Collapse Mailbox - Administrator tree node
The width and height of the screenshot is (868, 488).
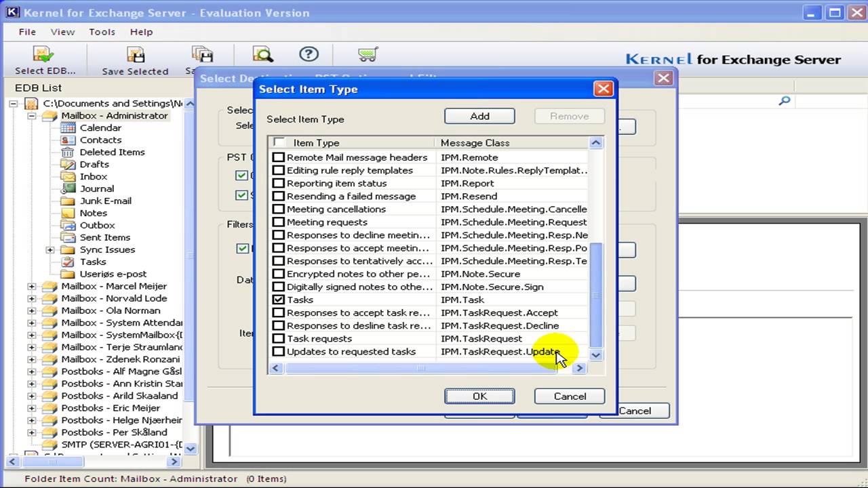pyautogui.click(x=32, y=116)
